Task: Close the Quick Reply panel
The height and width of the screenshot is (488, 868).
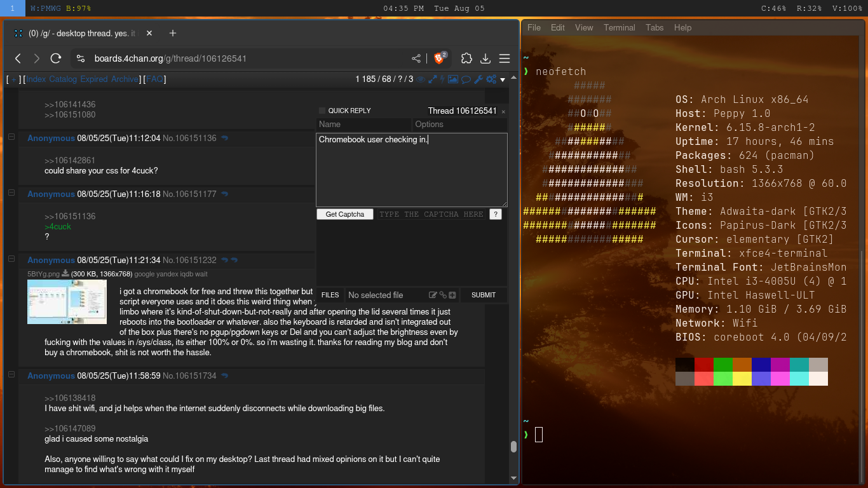Action: (503, 111)
